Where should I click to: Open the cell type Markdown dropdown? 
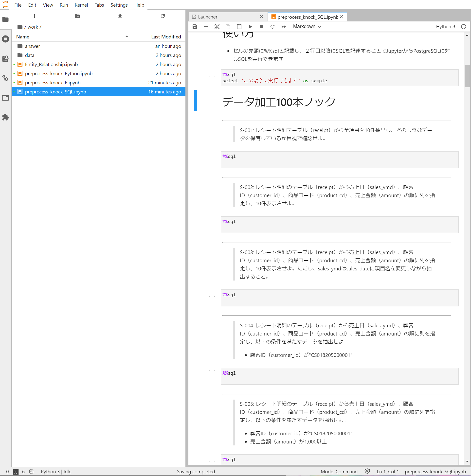point(307,27)
